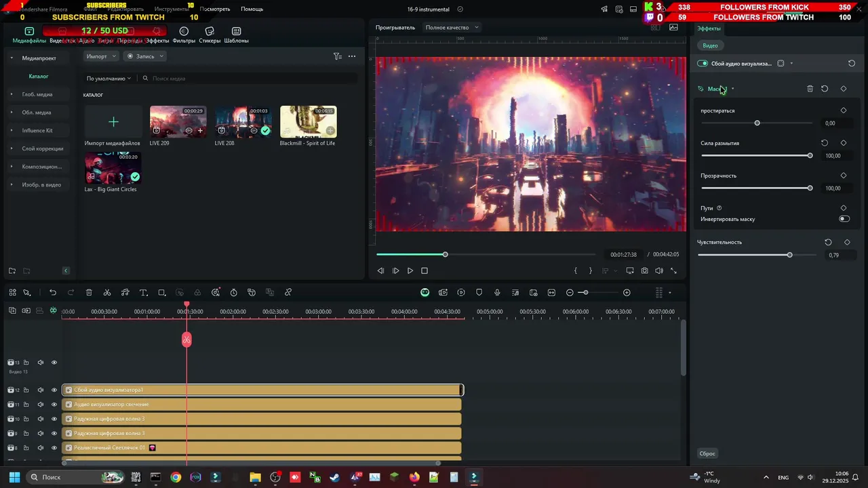Click the voiceover microphone icon
The width and height of the screenshot is (868, 488).
point(497,293)
